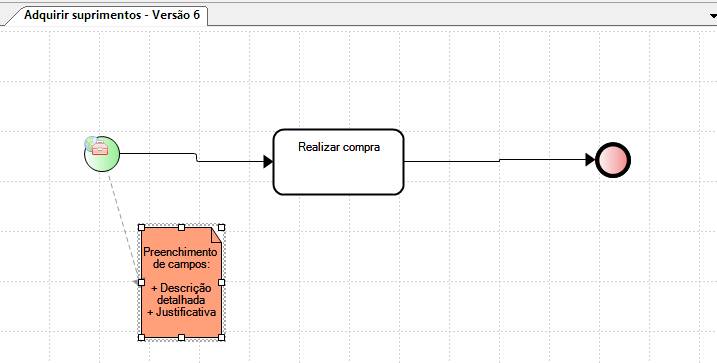Click the middle-right resize handle of the note

(x=221, y=283)
